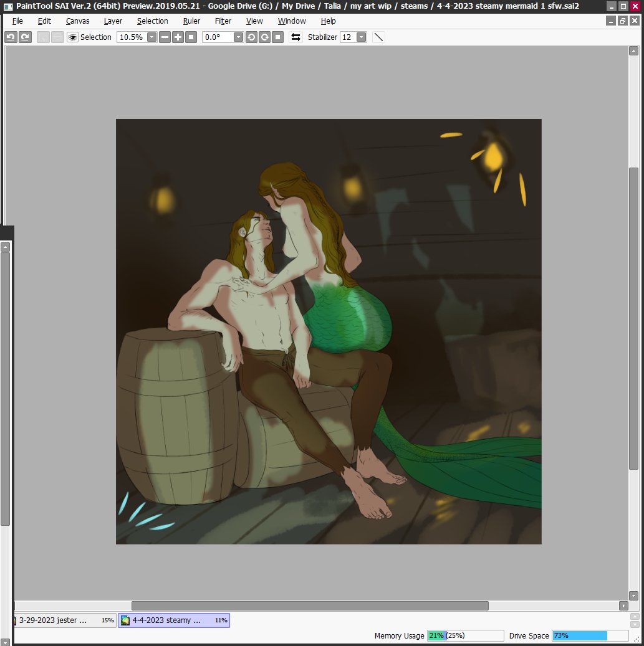Open the Canvas menu
The height and width of the screenshot is (646, 644).
[x=77, y=21]
